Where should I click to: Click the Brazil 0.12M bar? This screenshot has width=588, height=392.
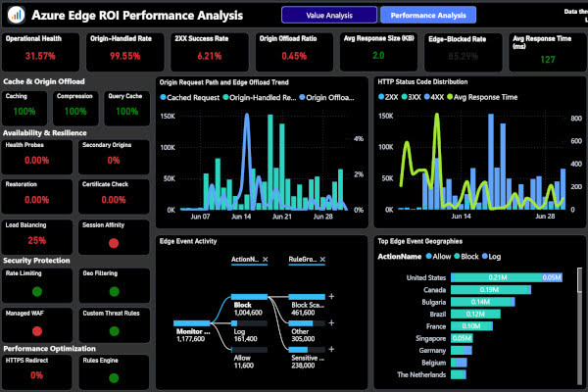click(x=475, y=314)
